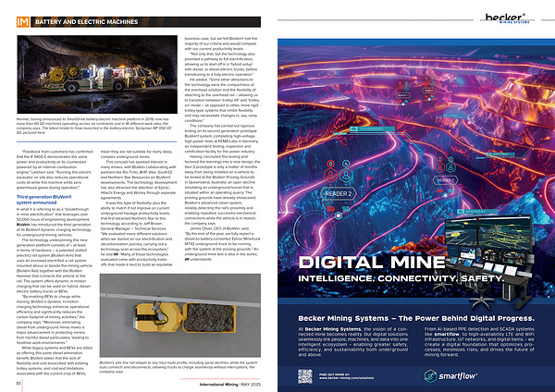
Task: Click the Becker Mining Systems logo
Action: point(507,18)
